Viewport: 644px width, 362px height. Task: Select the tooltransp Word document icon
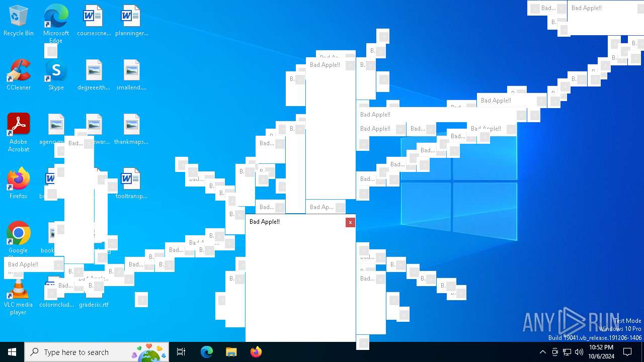coord(131,184)
